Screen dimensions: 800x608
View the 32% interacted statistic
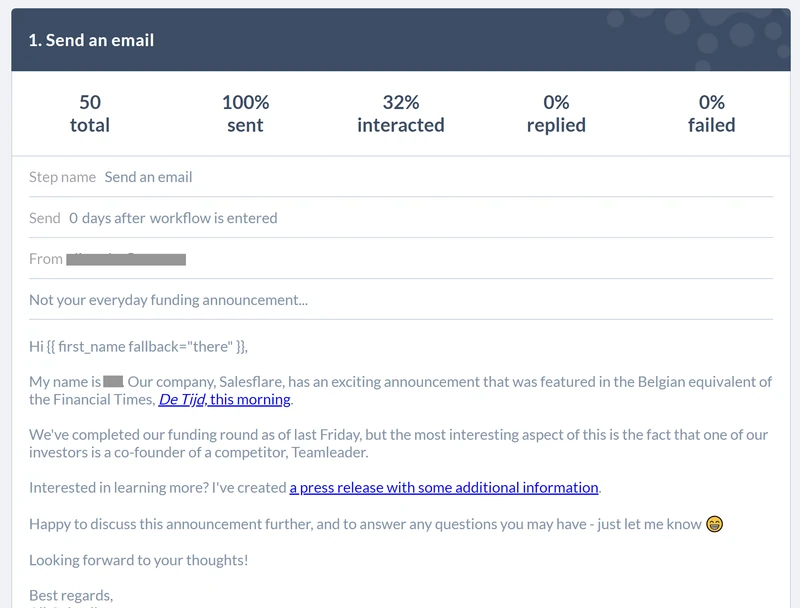coord(401,114)
